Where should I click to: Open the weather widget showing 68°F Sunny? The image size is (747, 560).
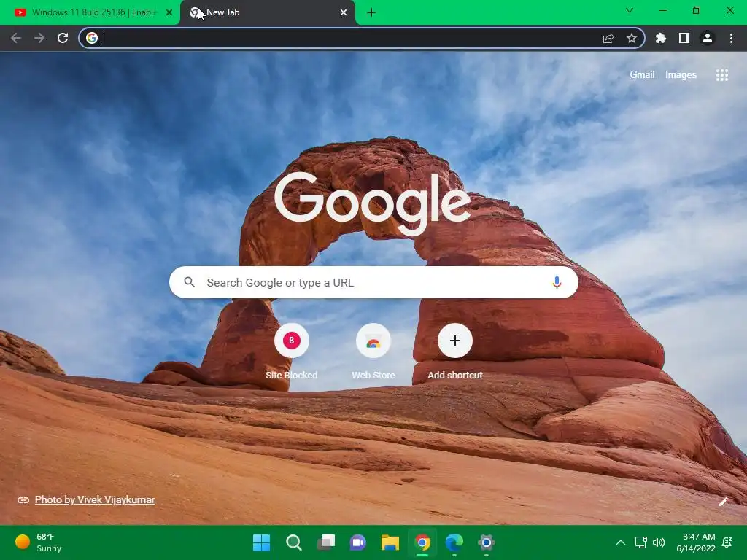pyautogui.click(x=39, y=542)
